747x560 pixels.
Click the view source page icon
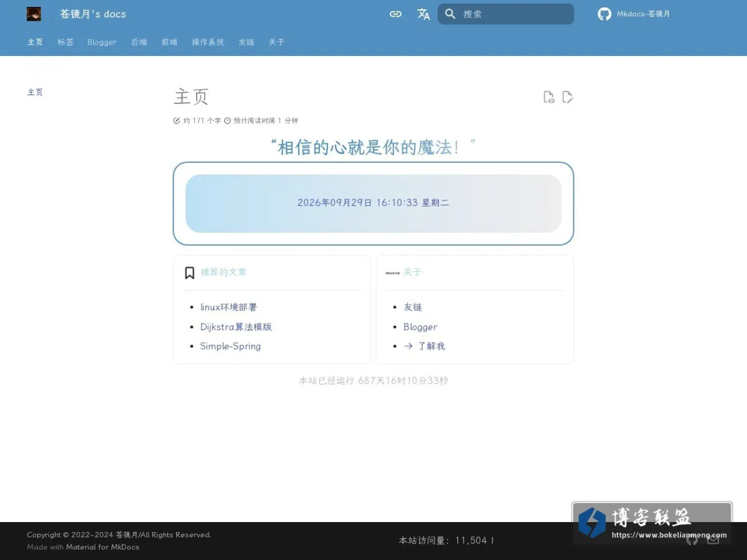(x=548, y=97)
